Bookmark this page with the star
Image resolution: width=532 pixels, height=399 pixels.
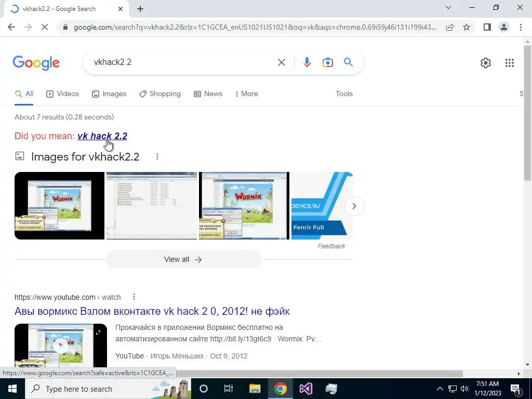coord(467,27)
